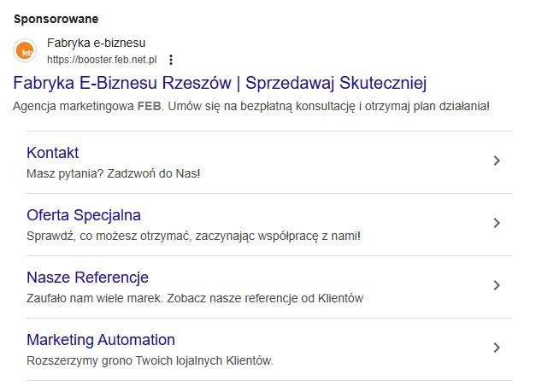Click the 'Rozszerzymy grono Twoich lojalnych Klientów' text
The image size is (536, 392).
[x=150, y=360]
